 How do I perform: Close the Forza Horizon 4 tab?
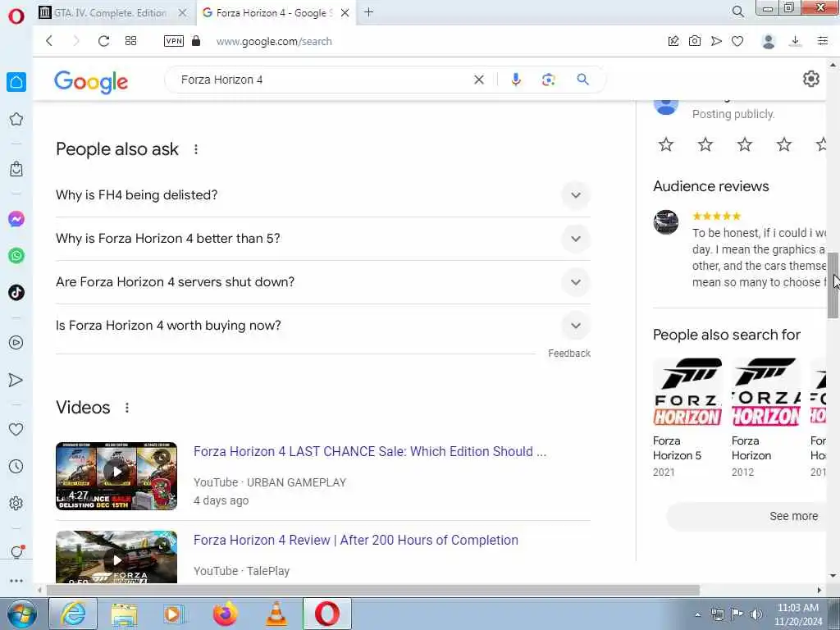point(345,13)
